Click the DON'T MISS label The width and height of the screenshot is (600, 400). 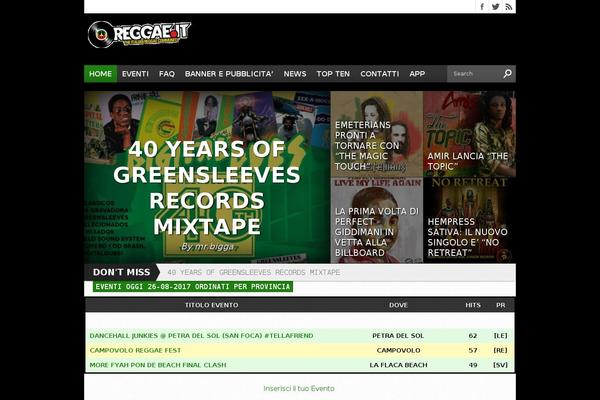tap(121, 272)
